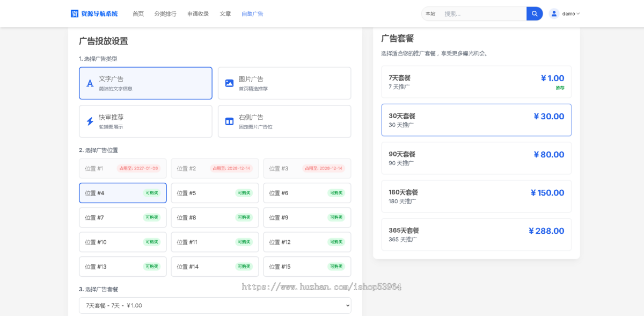Screen dimensions: 644x316
Task: Switch to the 首页 navigation item
Action: (x=137, y=13)
